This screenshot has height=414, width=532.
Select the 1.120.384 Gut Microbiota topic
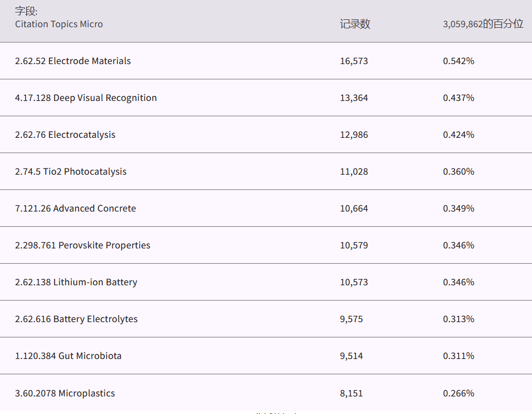pos(68,356)
